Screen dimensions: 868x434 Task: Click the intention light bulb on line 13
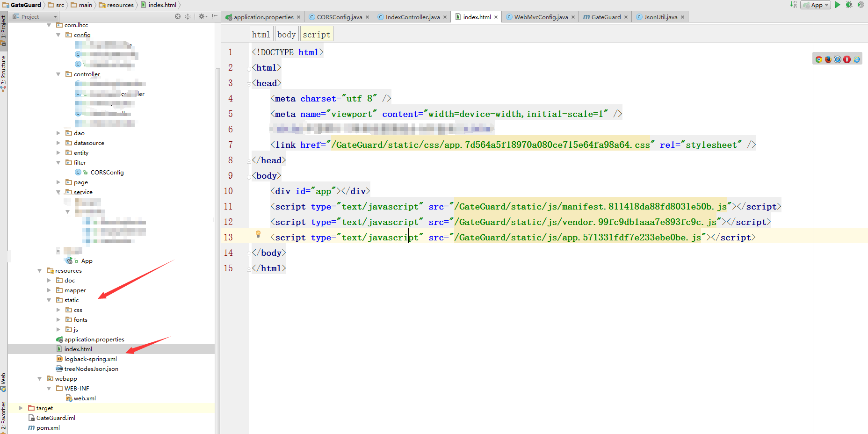[258, 234]
